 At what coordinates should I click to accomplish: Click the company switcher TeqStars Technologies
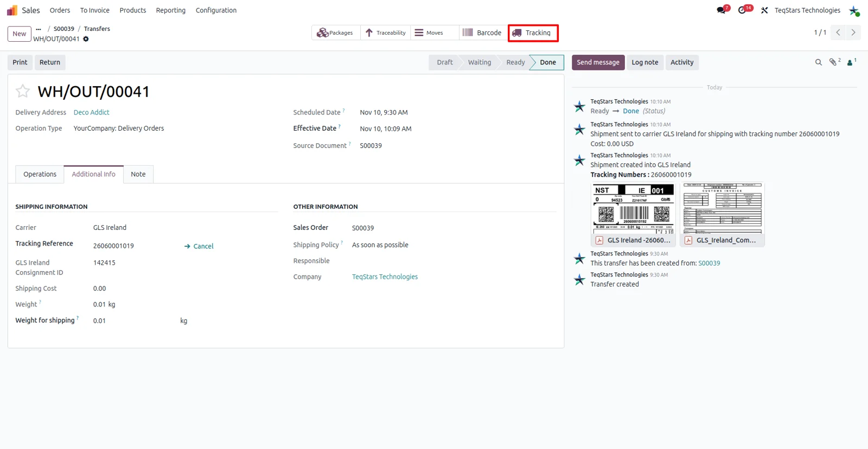point(807,10)
